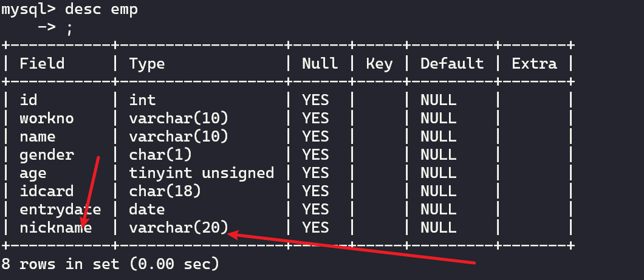Click the 'nickname' field name
Viewport: 644px width, 280px height.
pyautogui.click(x=56, y=228)
